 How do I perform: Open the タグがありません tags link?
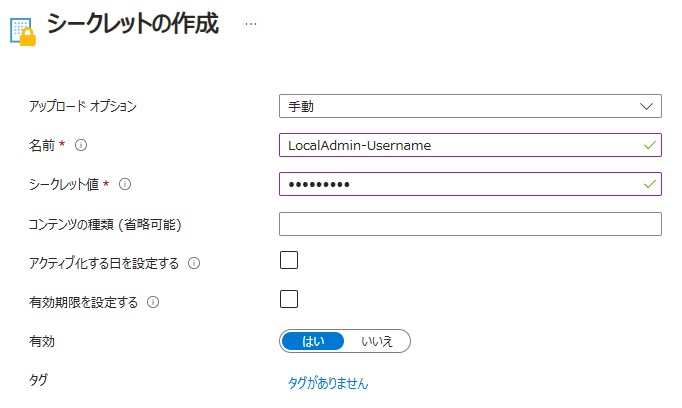pos(328,383)
